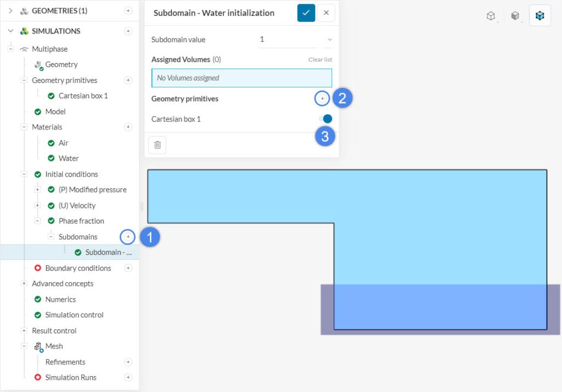562x392 pixels.
Task: Add a new material plus icon
Action: pyautogui.click(x=128, y=127)
